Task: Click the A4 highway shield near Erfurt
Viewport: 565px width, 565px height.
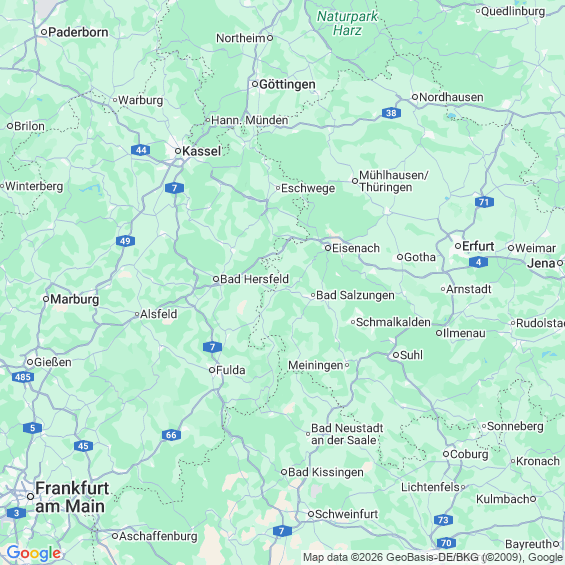Action: pos(479,262)
